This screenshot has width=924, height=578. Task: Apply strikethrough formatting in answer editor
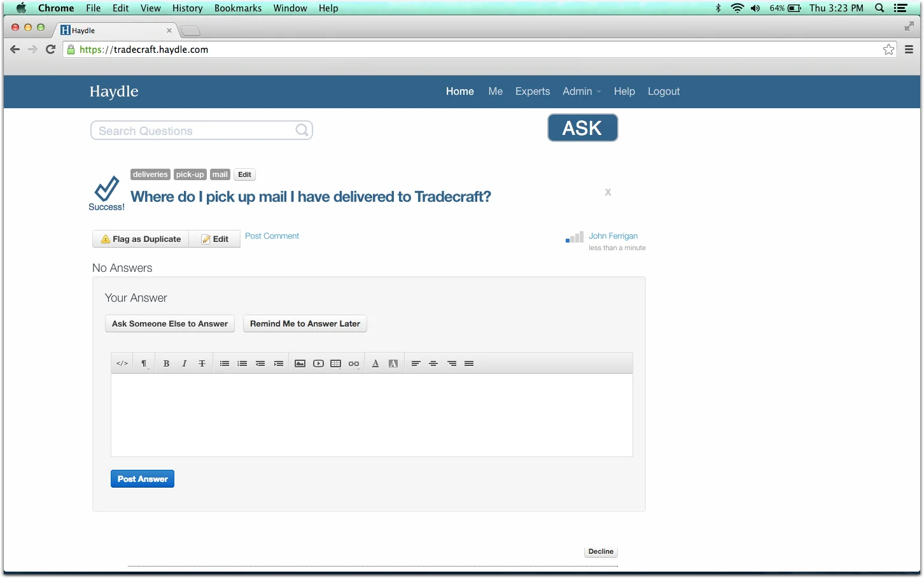[x=202, y=363]
